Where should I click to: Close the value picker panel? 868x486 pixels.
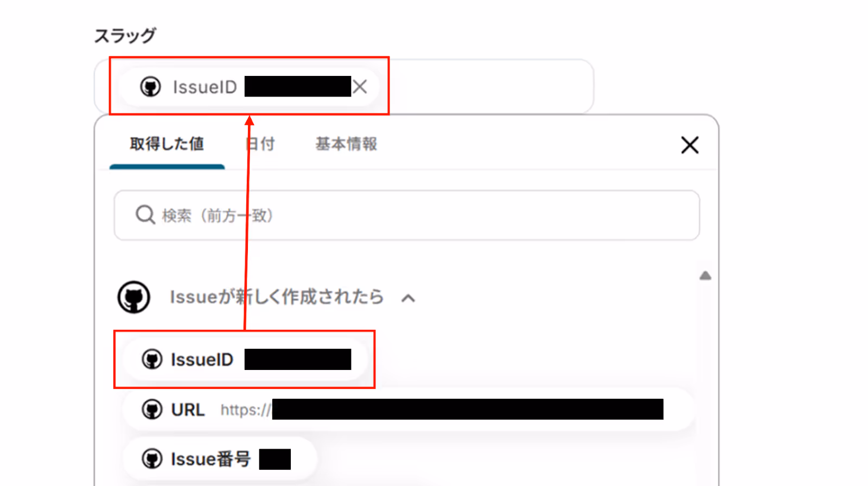(690, 145)
